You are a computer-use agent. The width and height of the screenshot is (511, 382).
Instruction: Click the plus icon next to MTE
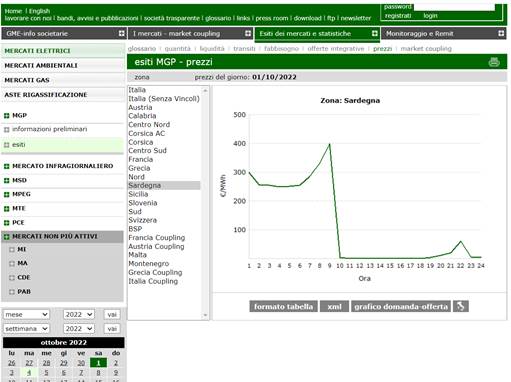(x=6, y=209)
